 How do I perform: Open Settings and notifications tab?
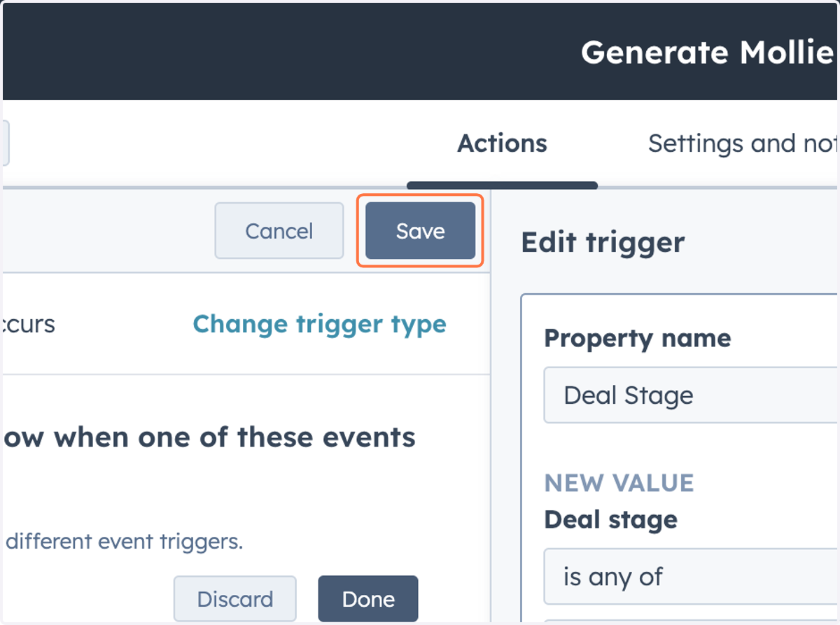[x=743, y=143]
